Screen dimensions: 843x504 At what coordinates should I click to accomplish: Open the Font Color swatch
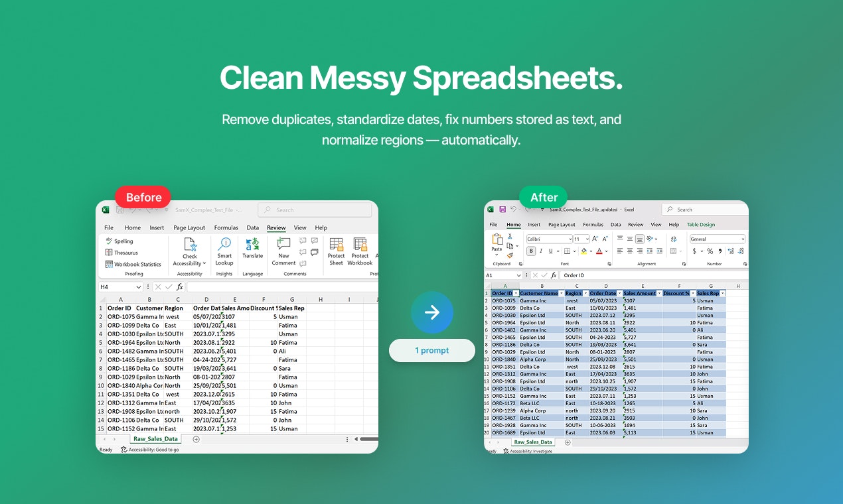[x=599, y=251]
